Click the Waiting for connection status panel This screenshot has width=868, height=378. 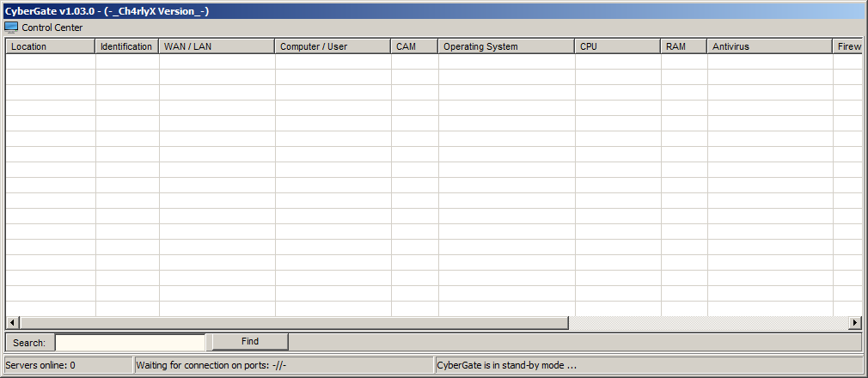tap(284, 365)
